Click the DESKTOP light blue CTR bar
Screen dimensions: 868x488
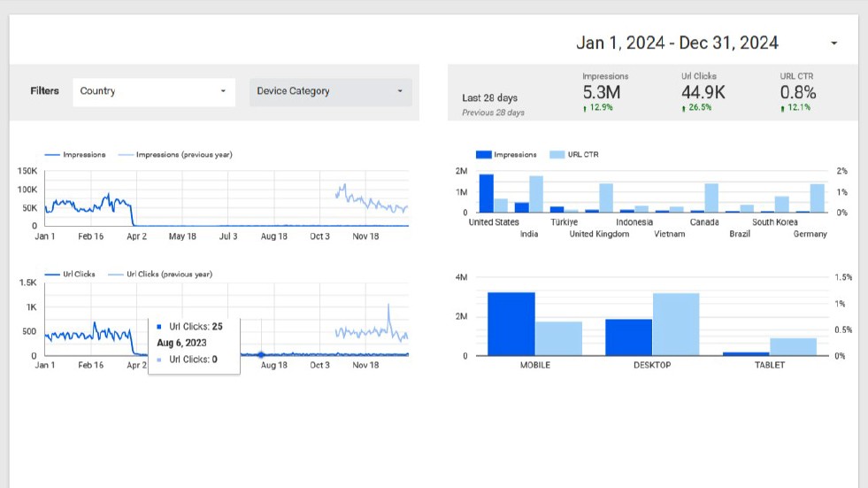point(676,324)
